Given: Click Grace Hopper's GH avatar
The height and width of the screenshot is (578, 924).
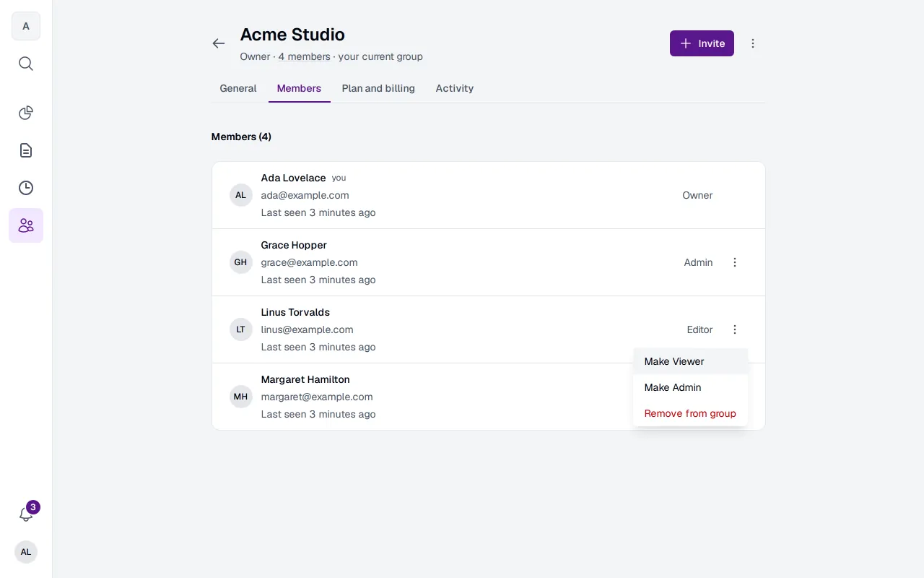Looking at the screenshot, I should [241, 262].
